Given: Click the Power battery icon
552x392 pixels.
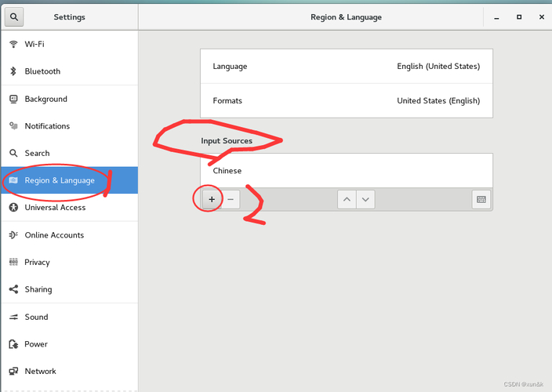Looking at the screenshot, I should point(13,344).
